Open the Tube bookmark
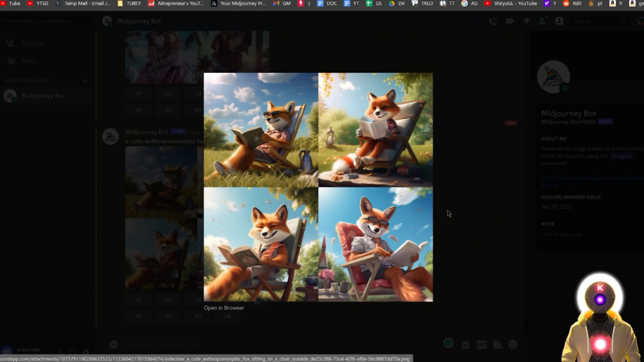 coord(11,3)
